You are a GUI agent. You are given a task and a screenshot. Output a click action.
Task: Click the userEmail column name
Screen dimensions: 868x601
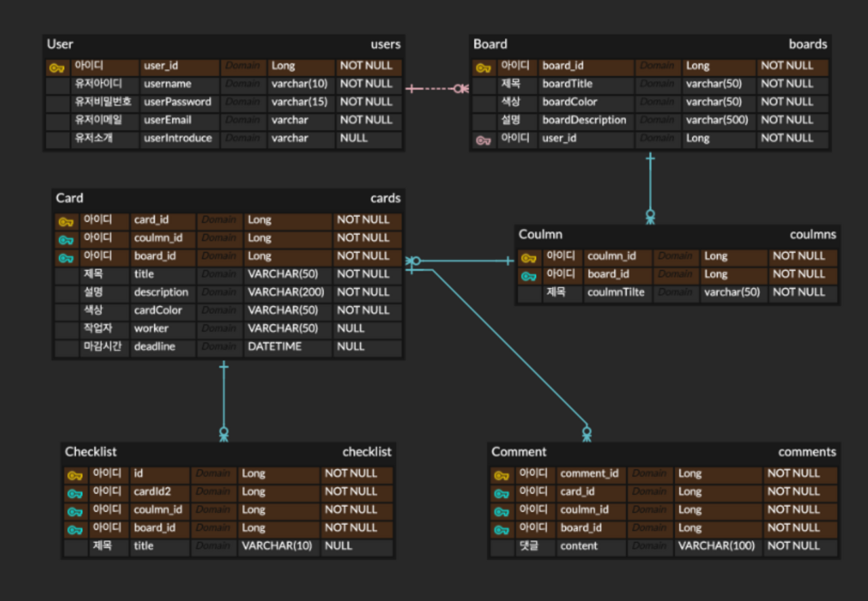(167, 120)
